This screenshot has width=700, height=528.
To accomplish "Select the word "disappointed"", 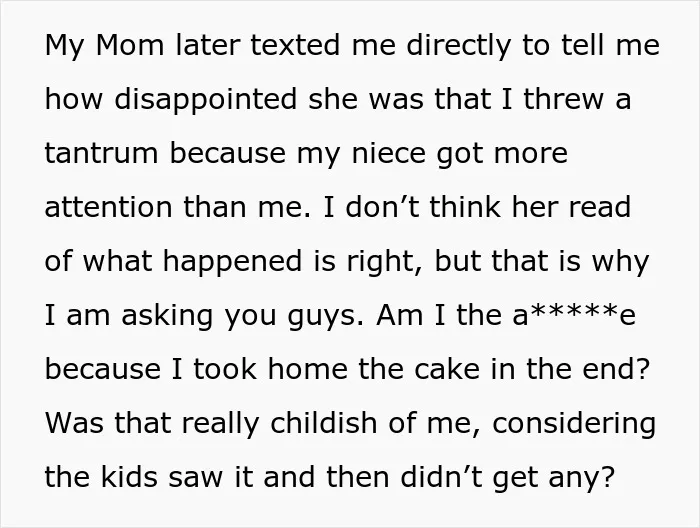I will coord(206,99).
